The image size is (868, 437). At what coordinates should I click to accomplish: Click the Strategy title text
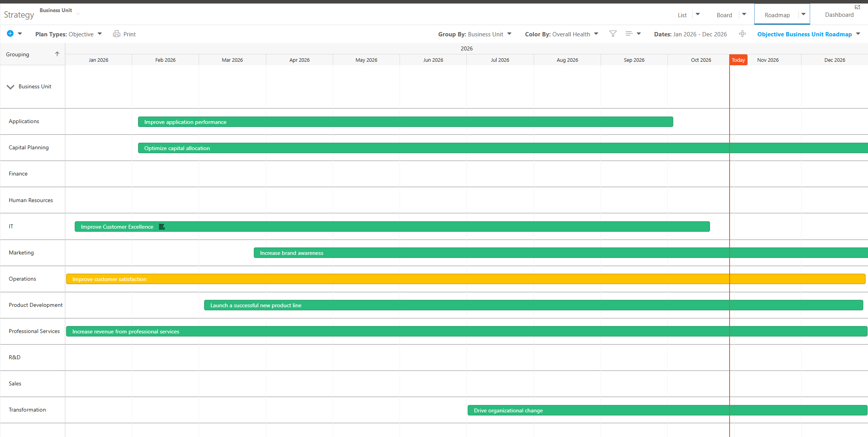point(19,15)
